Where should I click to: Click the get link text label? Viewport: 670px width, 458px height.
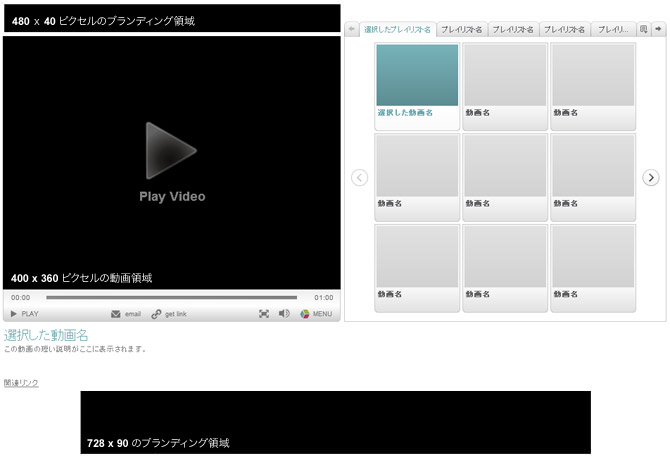point(176,314)
